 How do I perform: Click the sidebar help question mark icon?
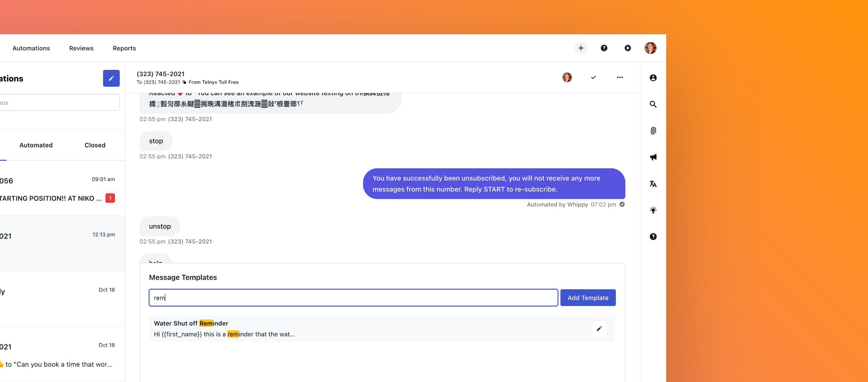click(653, 236)
